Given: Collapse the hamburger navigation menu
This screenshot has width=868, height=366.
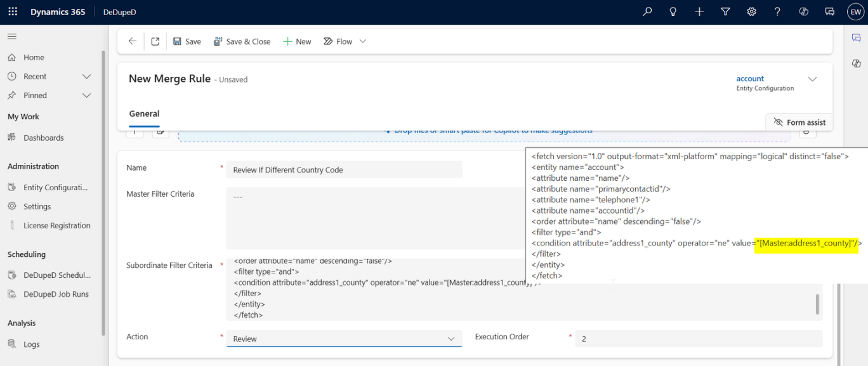Looking at the screenshot, I should (12, 37).
